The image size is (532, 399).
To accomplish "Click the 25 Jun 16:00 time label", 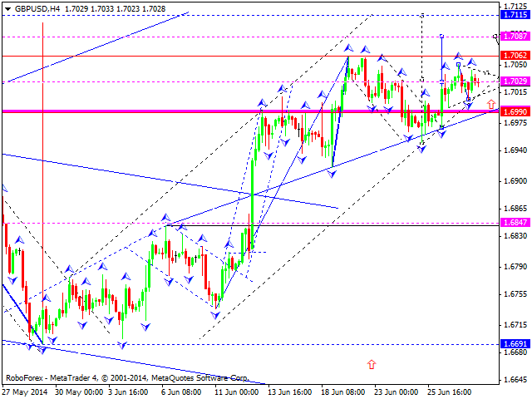I will [x=450, y=392].
